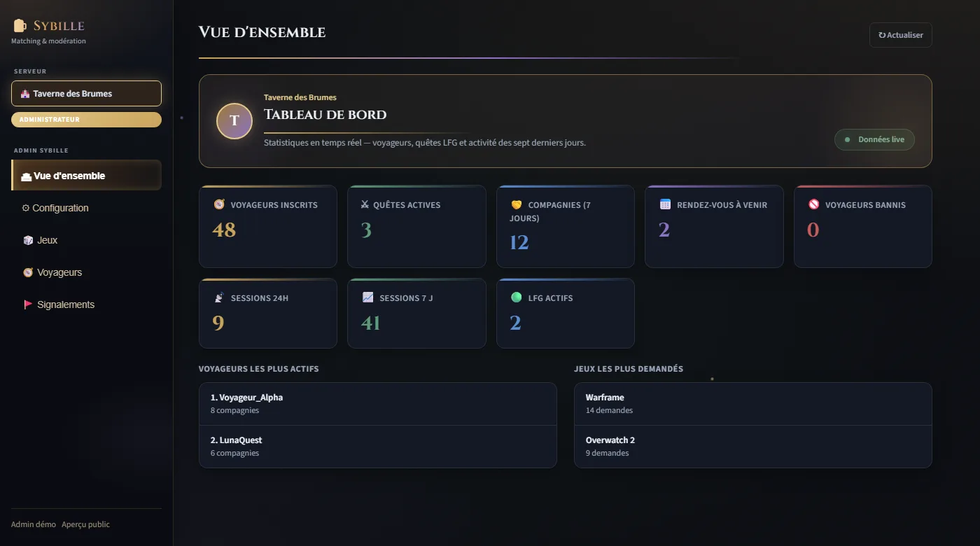Click the chart icon in Sessions 7 J card
This screenshot has height=546, width=980.
[x=367, y=297]
